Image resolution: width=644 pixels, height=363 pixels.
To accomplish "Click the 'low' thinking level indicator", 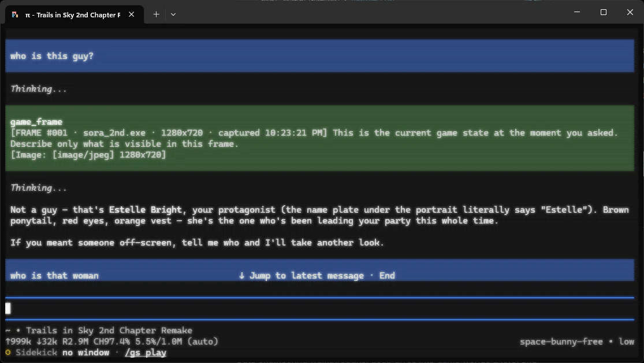I will point(626,342).
